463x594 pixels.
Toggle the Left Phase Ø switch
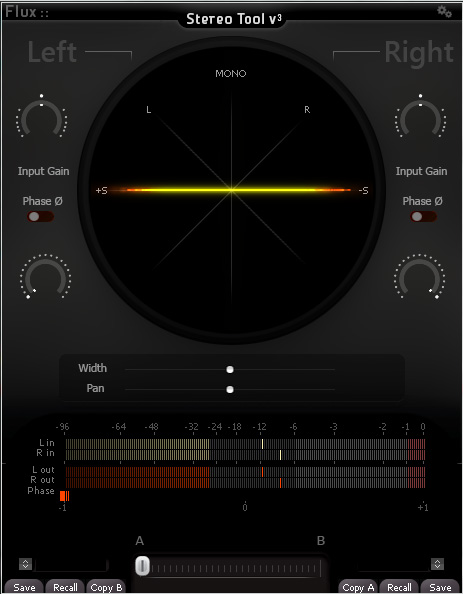click(x=40, y=216)
